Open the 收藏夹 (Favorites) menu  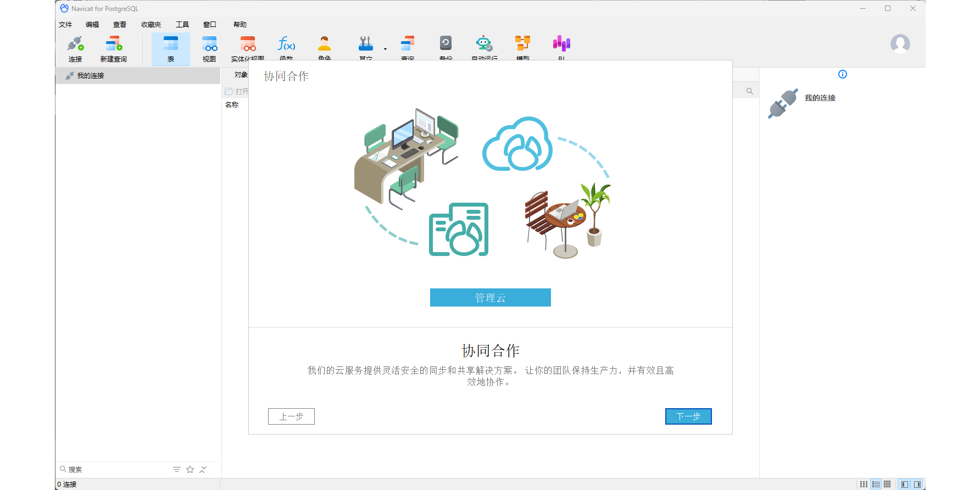[151, 25]
